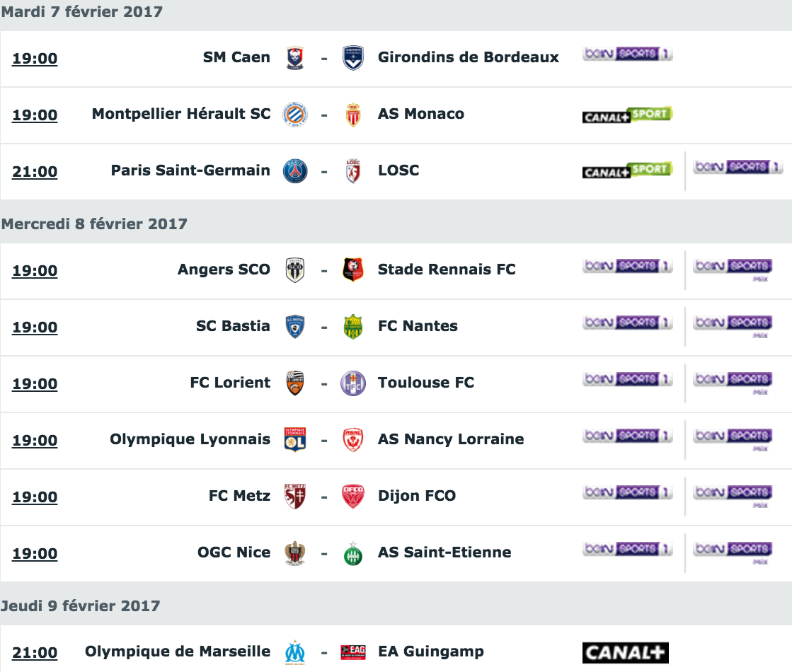Select the Dijon FCO team name

[417, 496]
